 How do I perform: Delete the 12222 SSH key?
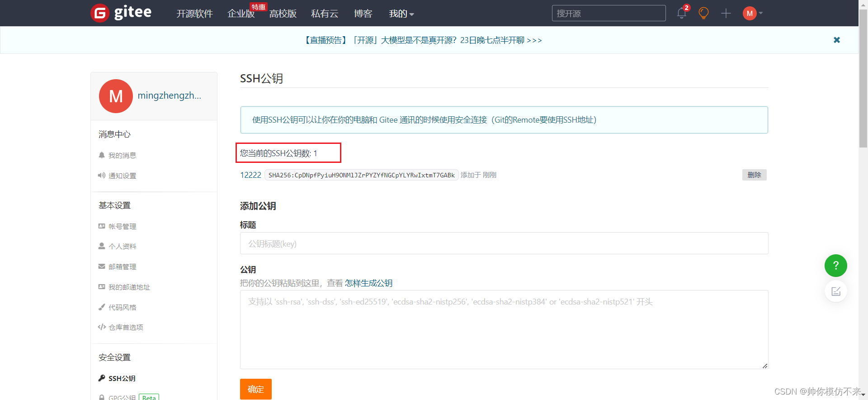click(x=754, y=175)
